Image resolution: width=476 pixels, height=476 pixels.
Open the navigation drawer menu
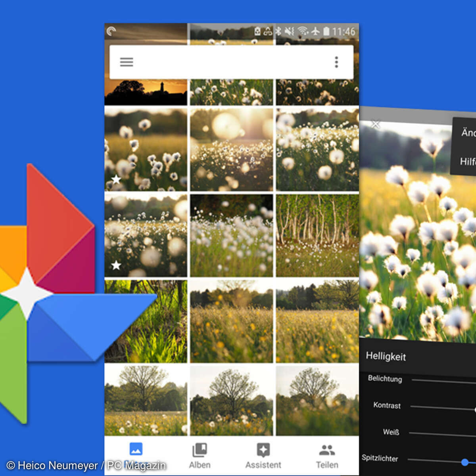click(126, 62)
